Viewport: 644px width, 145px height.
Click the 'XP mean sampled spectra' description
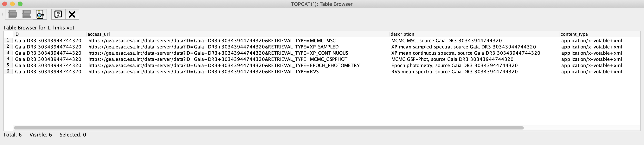point(463,47)
